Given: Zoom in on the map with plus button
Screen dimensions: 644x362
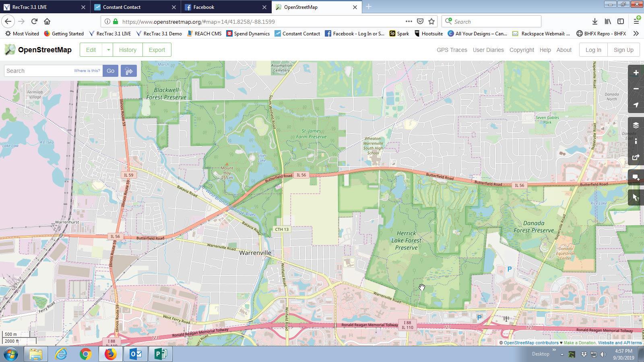Looking at the screenshot, I should coord(636,73).
